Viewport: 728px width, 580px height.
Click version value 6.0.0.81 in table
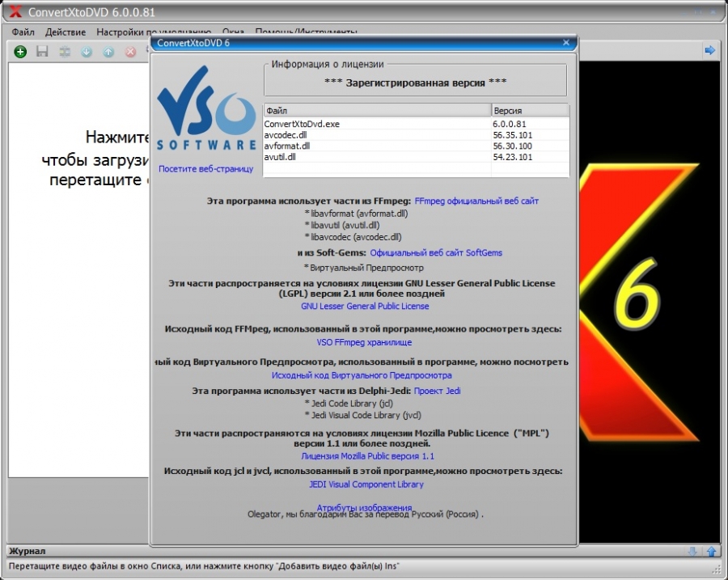tap(510, 124)
